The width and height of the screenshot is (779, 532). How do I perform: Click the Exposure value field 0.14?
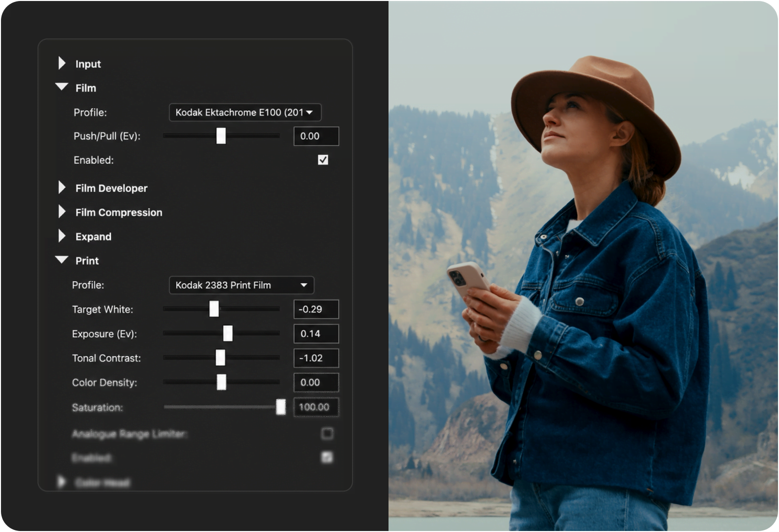[x=316, y=333]
